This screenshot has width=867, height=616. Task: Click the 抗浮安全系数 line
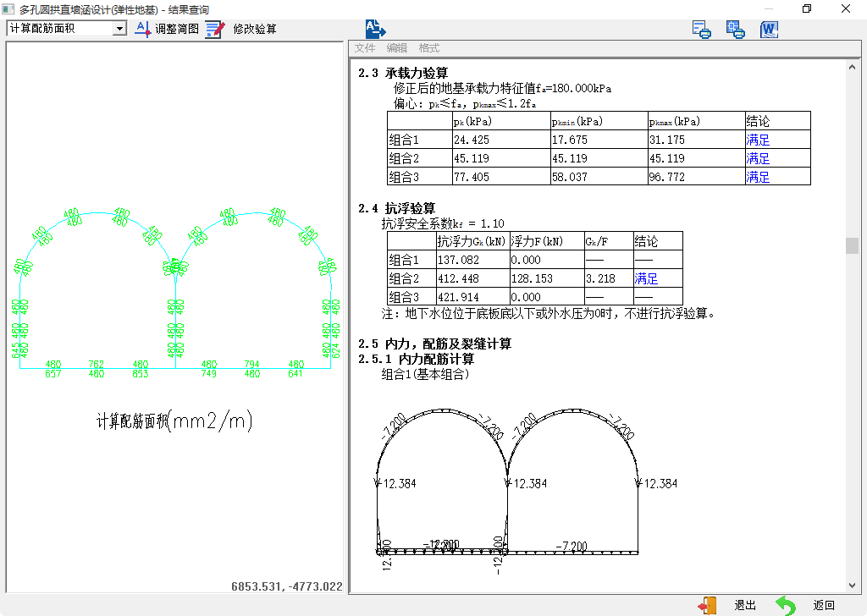[442, 223]
